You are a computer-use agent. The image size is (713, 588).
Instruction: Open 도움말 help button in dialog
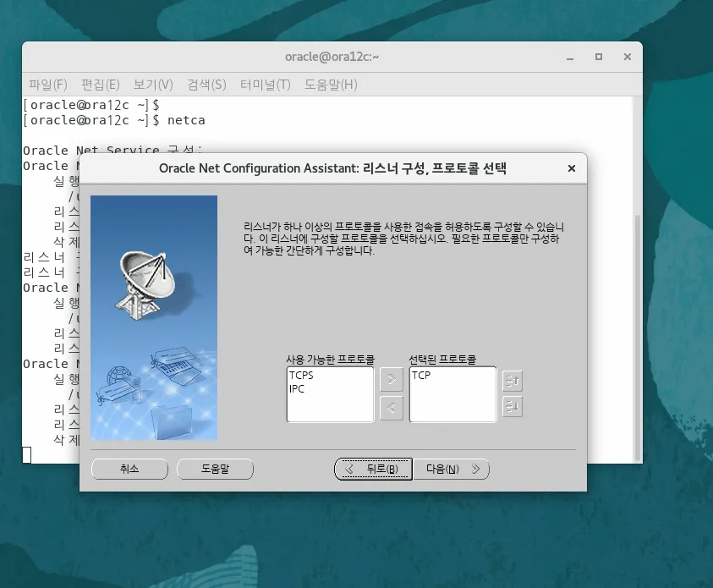(x=215, y=469)
